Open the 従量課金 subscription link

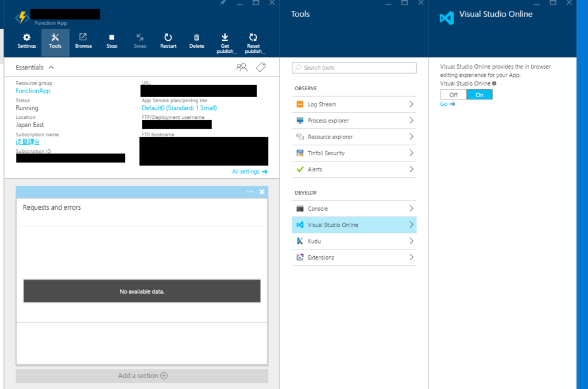[x=28, y=142]
